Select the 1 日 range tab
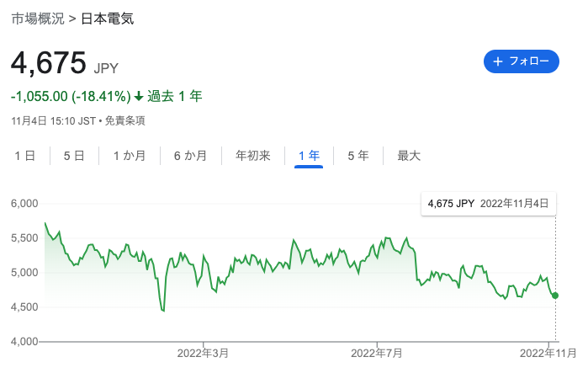Image resolution: width=588 pixels, height=373 pixels. point(24,156)
